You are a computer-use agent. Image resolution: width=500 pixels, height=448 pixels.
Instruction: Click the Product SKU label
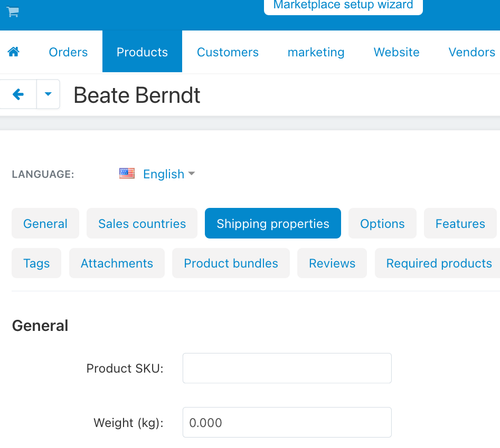click(x=125, y=368)
